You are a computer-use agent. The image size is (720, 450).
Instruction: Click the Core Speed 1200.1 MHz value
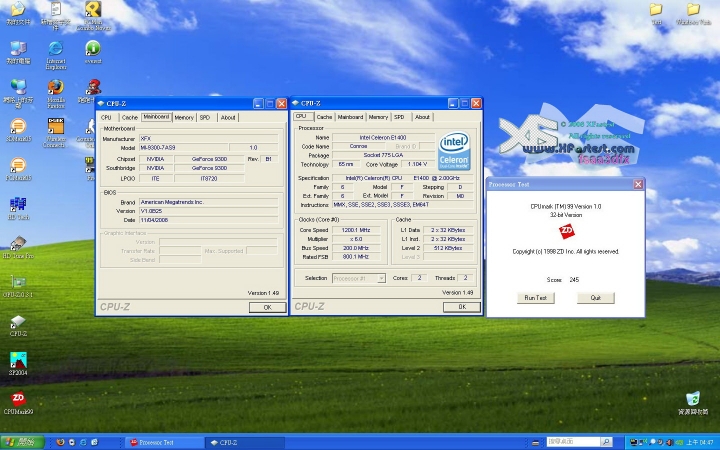pyautogui.click(x=356, y=230)
